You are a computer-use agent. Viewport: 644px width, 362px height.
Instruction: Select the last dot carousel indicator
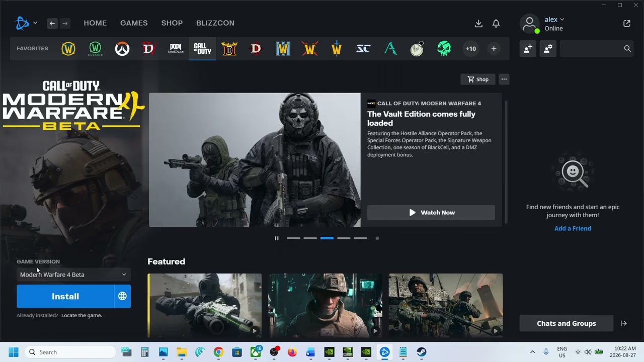(377, 238)
